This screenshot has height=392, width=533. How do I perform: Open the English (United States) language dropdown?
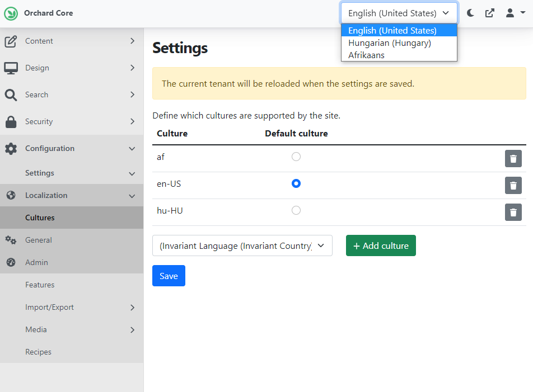coord(399,13)
